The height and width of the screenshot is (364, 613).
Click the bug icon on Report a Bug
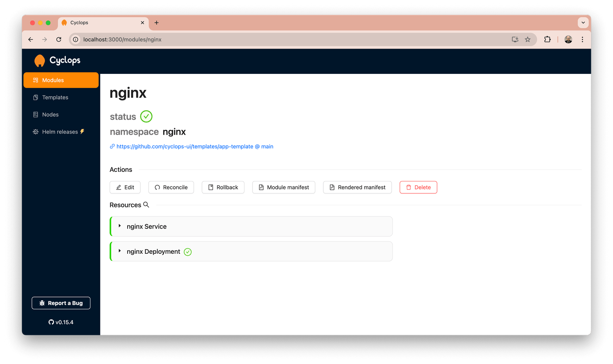coord(42,303)
